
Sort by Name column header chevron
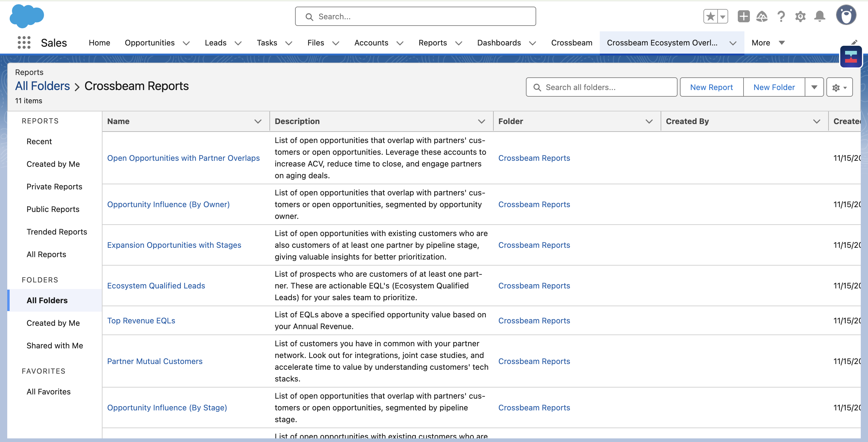(258, 122)
